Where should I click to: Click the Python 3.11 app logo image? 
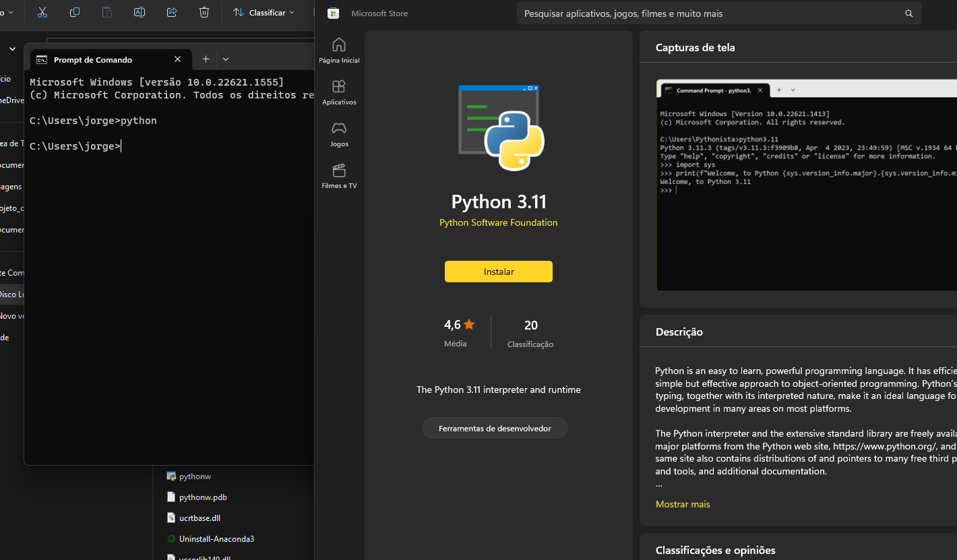click(501, 127)
